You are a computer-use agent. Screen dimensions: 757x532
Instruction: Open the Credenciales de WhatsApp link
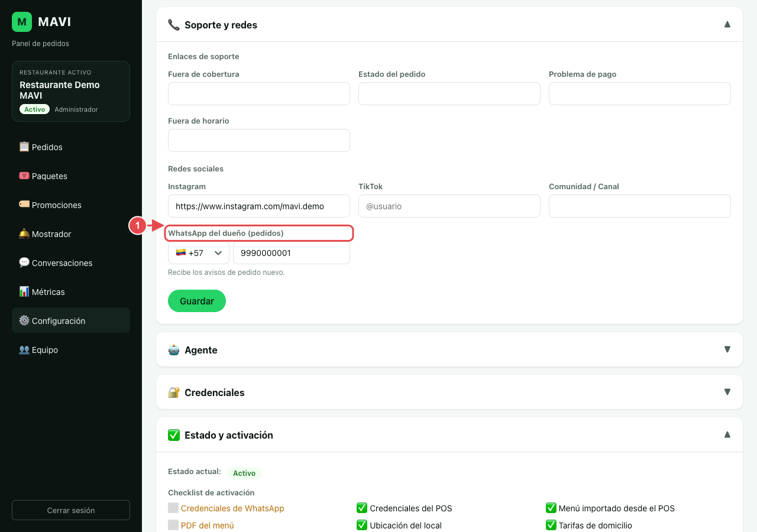click(x=232, y=508)
